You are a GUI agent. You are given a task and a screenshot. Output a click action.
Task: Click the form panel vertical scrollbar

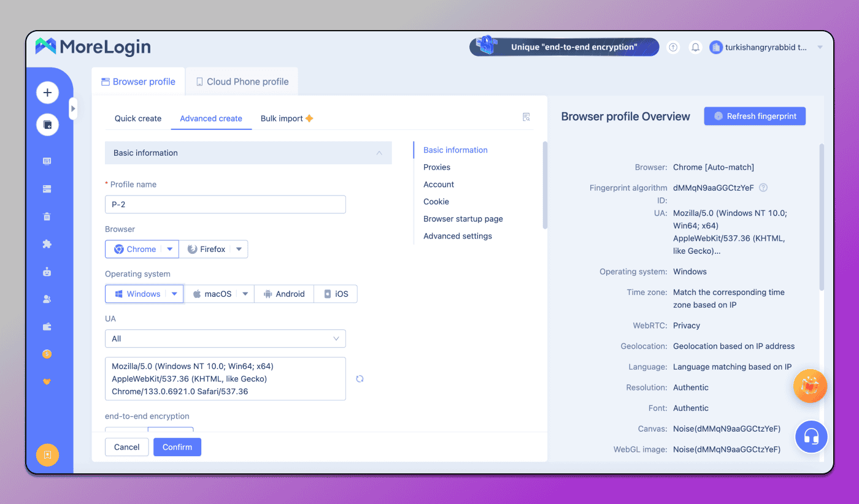545,185
